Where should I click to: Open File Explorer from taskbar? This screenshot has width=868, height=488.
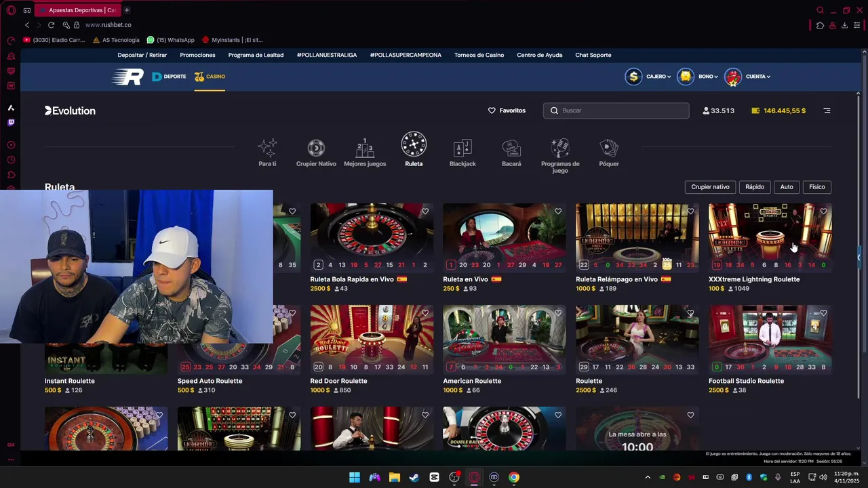click(x=395, y=477)
